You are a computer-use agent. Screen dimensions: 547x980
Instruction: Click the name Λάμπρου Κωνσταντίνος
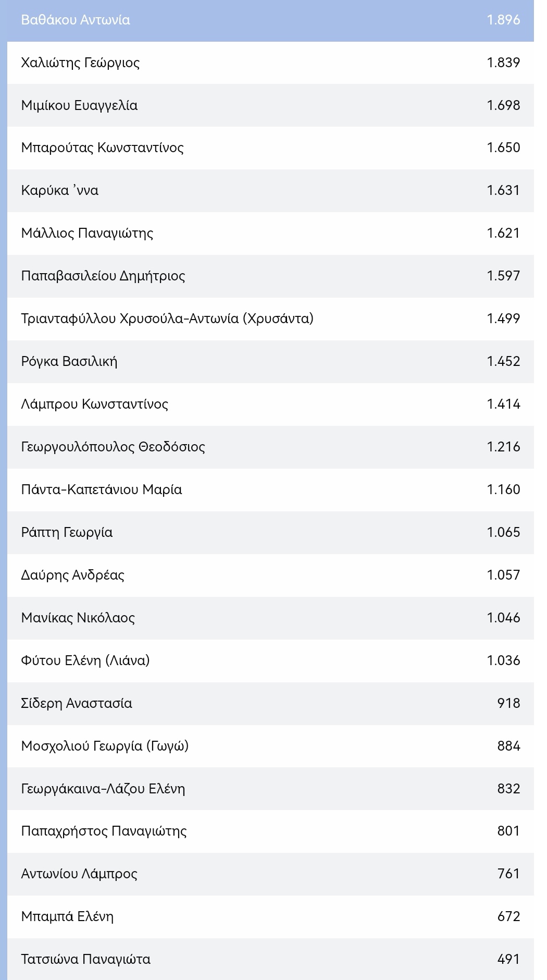tap(94, 404)
